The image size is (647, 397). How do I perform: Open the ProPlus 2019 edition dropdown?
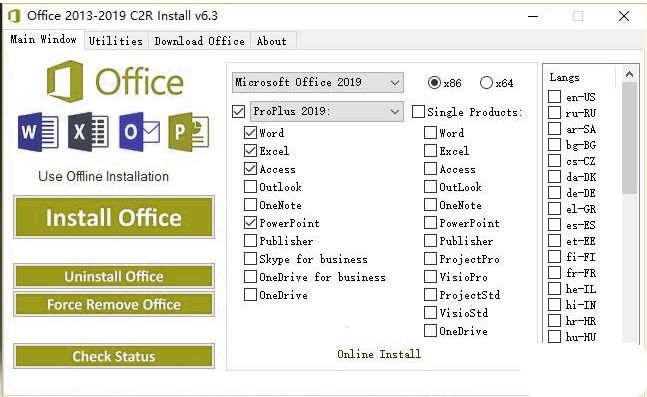(326, 111)
